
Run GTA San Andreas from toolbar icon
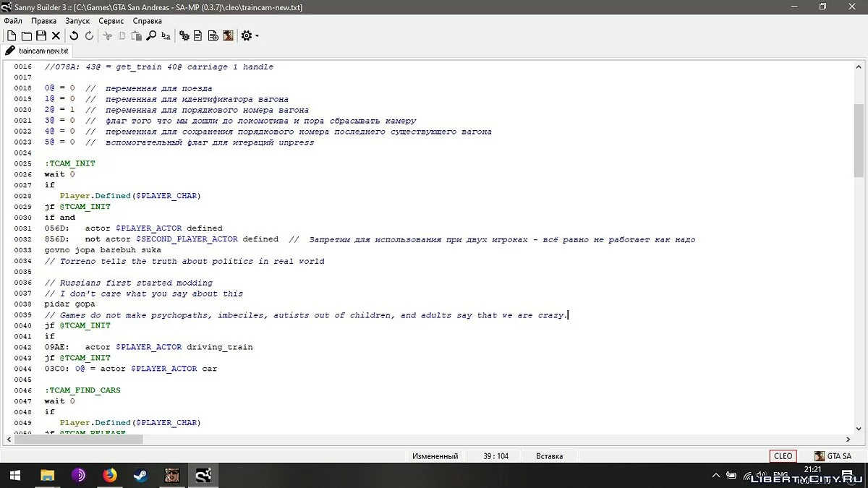[x=228, y=35]
